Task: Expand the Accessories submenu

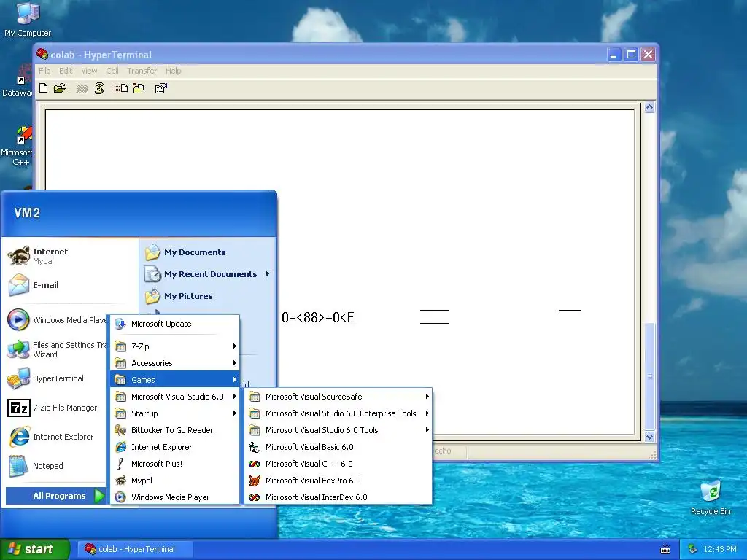Action: (175, 363)
